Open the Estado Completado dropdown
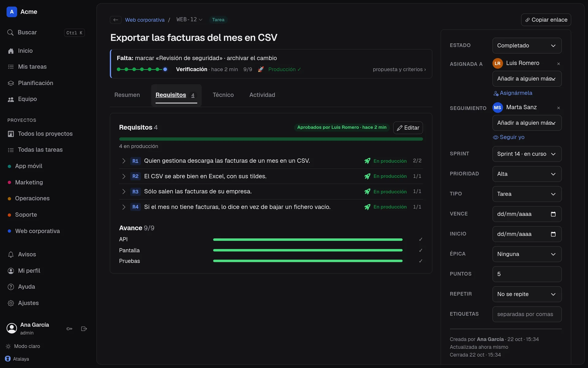Viewport: 588px width, 368px height. coord(527,45)
